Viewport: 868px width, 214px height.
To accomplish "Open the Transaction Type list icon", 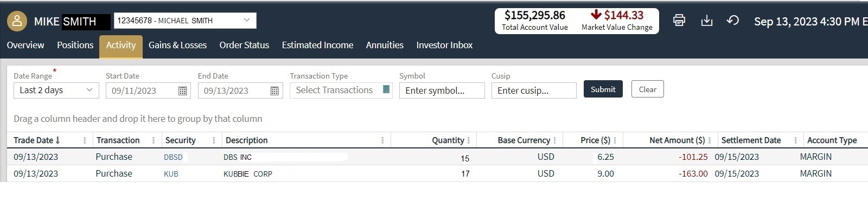I will coord(386,89).
